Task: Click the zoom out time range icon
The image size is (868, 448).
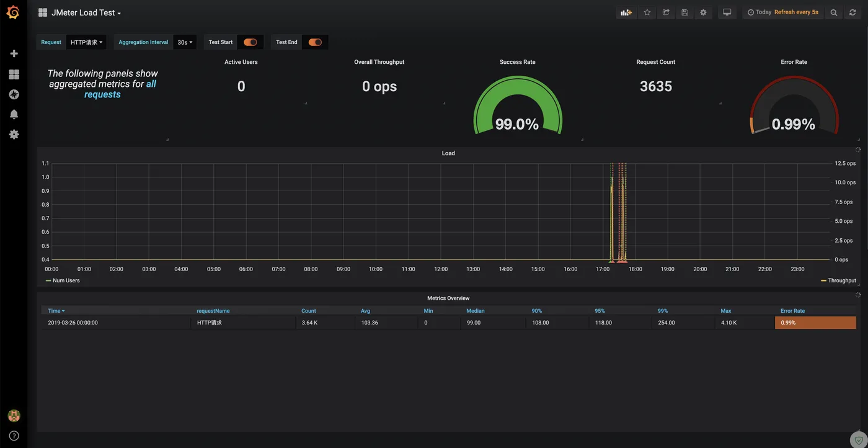Action: [834, 12]
